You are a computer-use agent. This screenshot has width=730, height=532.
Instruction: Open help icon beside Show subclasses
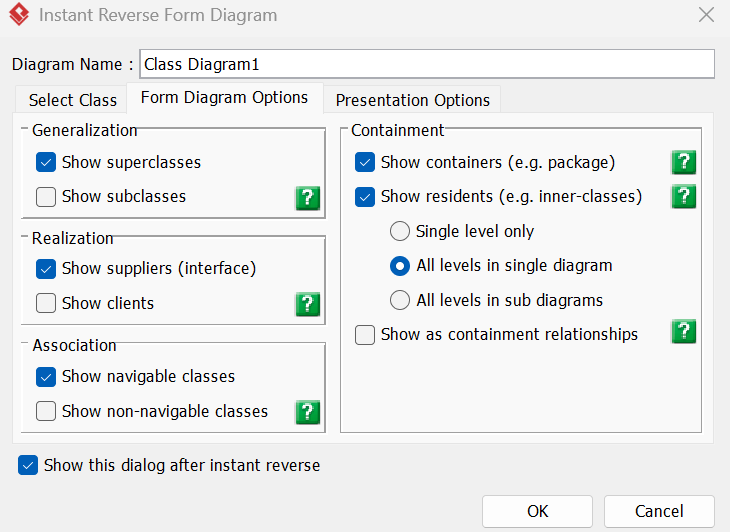pyautogui.click(x=308, y=198)
